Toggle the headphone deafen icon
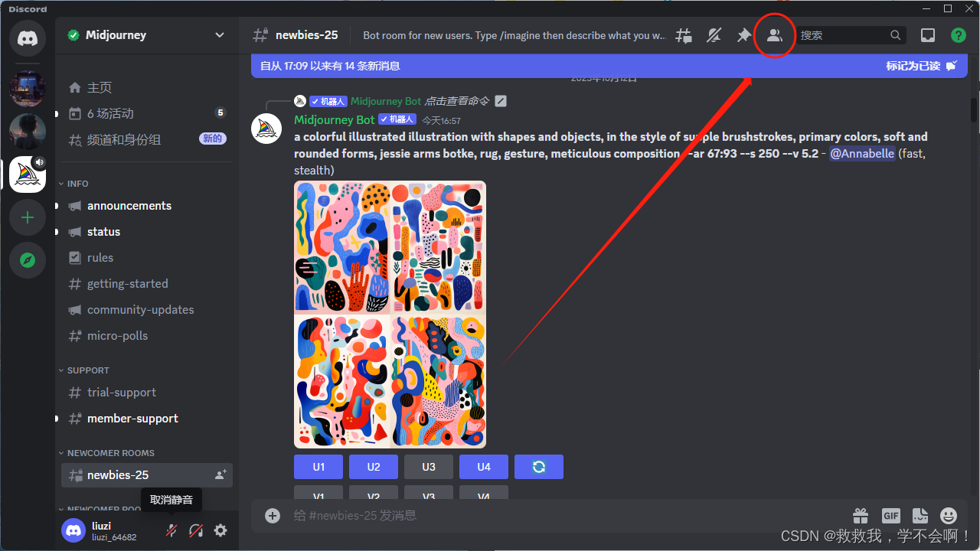 tap(196, 530)
